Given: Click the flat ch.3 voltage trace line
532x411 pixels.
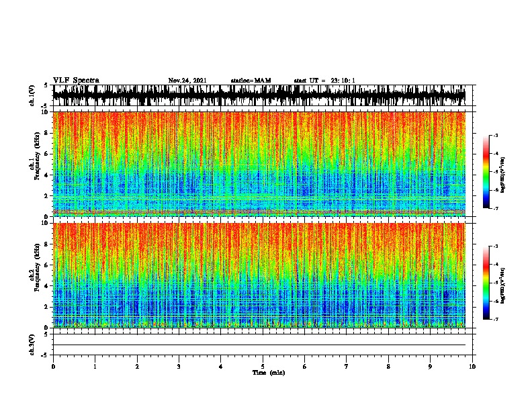Looking at the screenshot, I should click(259, 345).
